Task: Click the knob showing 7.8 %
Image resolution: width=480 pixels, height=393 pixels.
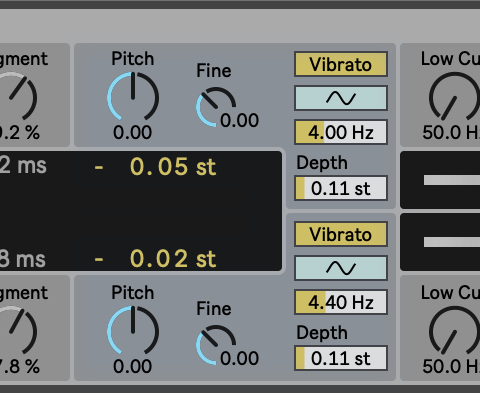Action: pos(18,331)
